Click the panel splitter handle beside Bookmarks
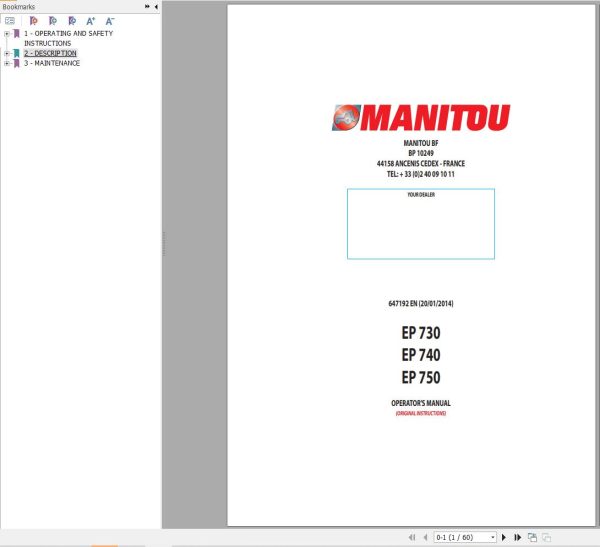 coord(164,243)
